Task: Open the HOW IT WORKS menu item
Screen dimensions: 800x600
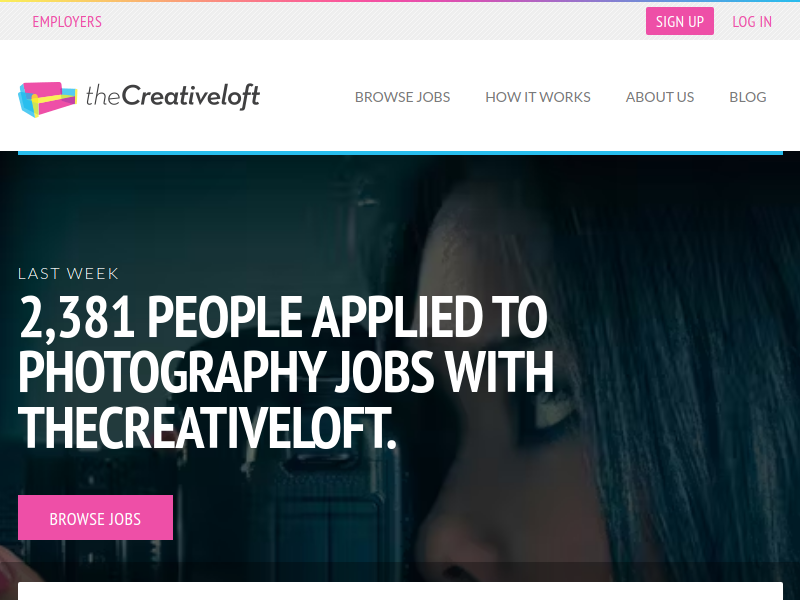Action: 538,97
